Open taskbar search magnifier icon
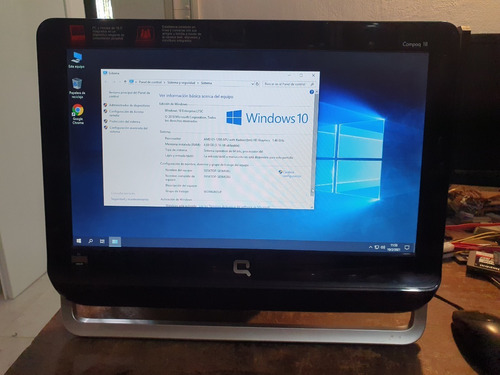Viewport: 500px width, 375px height. point(90,241)
